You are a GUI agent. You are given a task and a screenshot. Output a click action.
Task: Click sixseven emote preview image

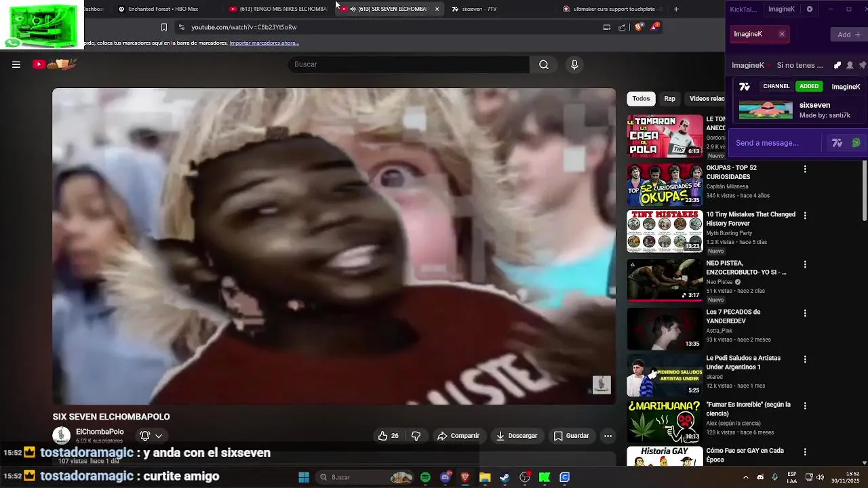[x=766, y=110]
